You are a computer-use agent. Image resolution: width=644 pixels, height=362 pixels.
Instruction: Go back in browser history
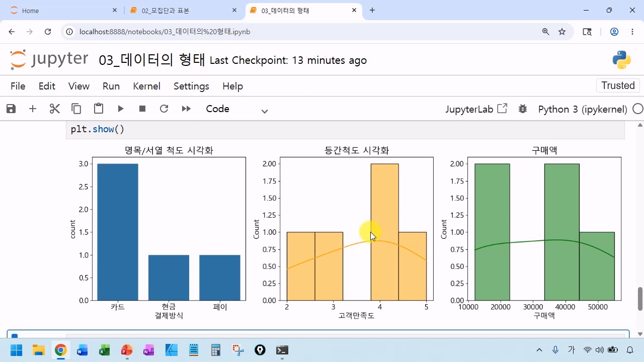12,32
